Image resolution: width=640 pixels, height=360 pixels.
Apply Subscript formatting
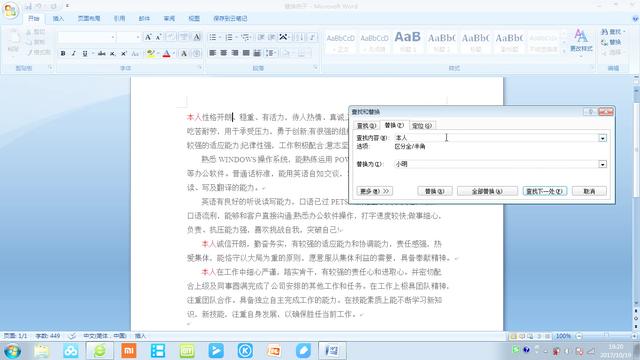coord(112,53)
